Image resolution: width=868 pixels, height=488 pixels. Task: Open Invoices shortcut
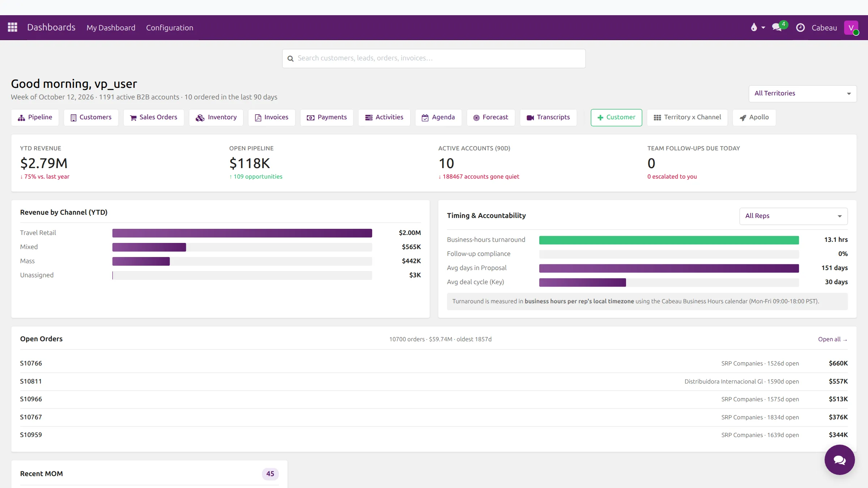[272, 117]
